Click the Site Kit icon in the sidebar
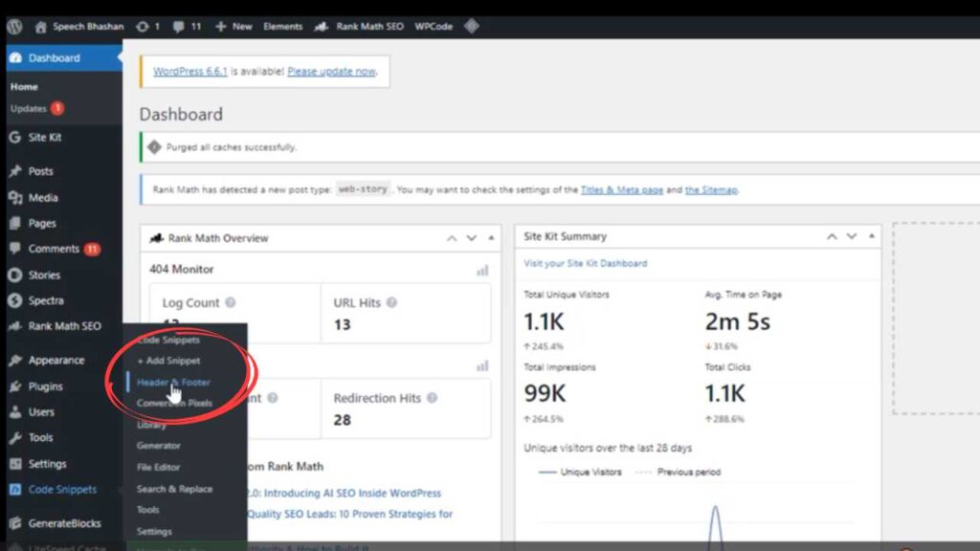 pyautogui.click(x=15, y=138)
